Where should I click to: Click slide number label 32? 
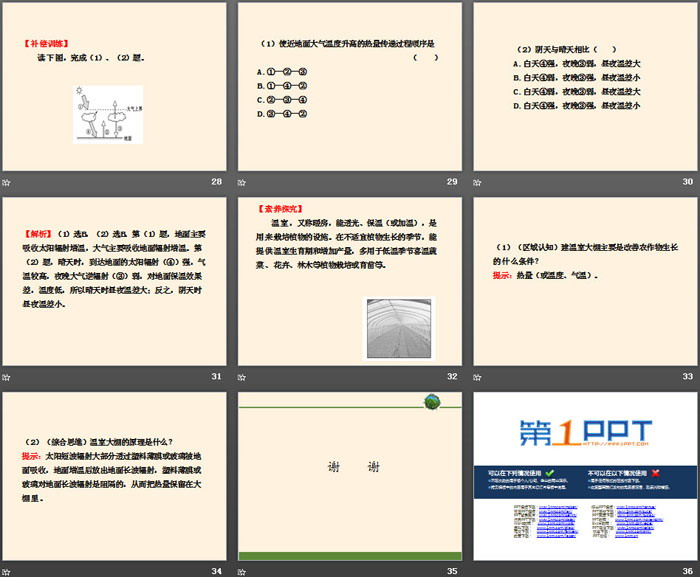point(452,376)
